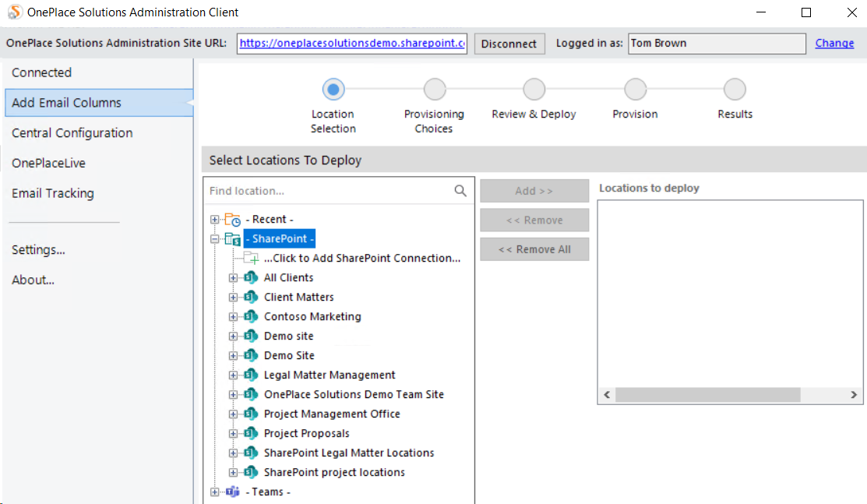
Task: Click the Disconnect button
Action: (x=509, y=44)
